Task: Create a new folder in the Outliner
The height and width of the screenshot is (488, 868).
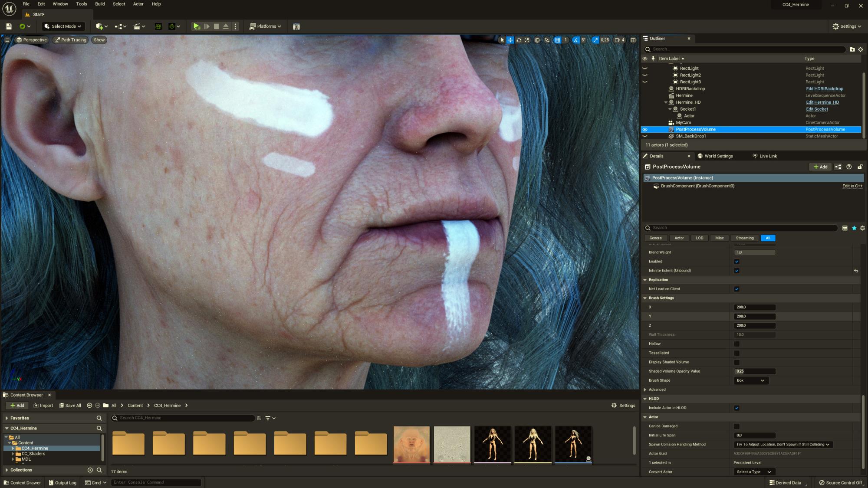Action: [x=852, y=49]
